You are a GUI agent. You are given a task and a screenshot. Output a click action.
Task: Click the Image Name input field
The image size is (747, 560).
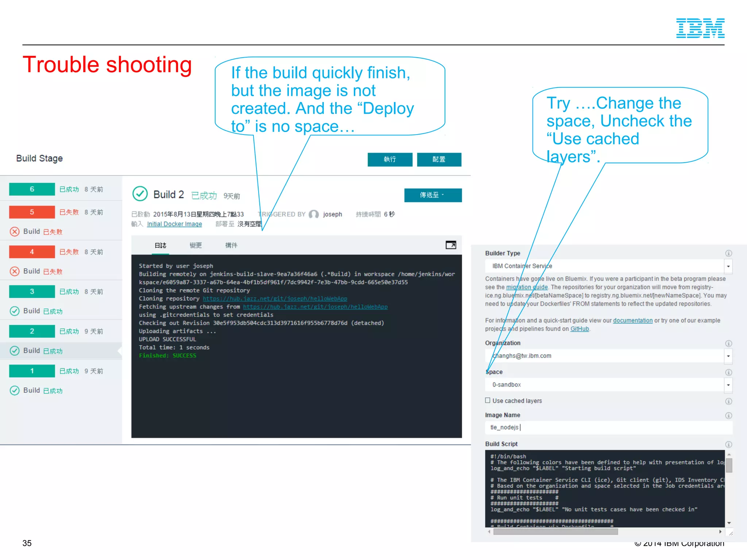pos(608,427)
